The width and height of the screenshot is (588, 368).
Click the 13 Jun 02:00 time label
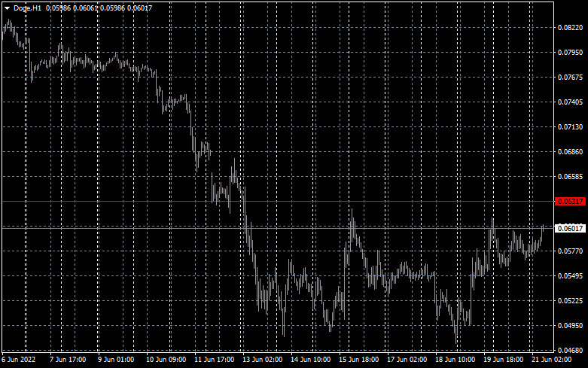pos(263,360)
